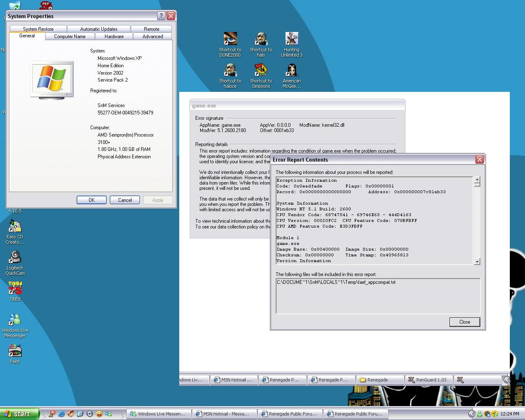Click Cancel in System Properties
This screenshot has width=525, height=420.
[x=125, y=200]
